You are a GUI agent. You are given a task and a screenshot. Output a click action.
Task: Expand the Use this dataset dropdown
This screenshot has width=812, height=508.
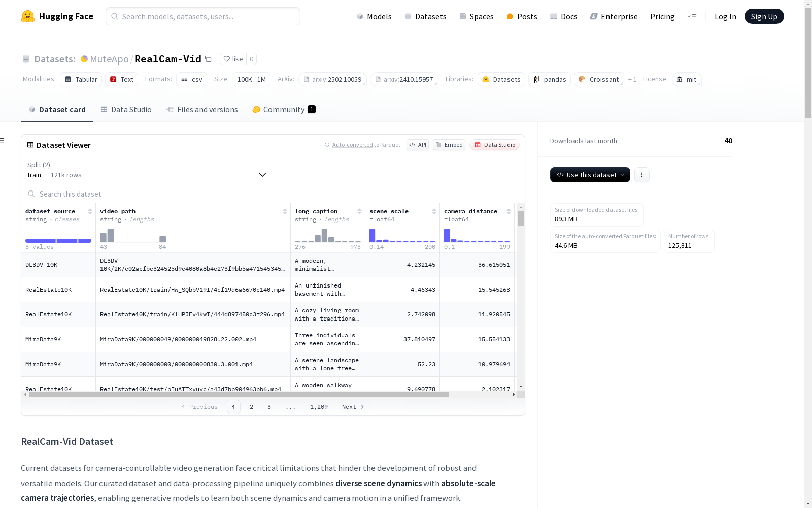590,175
